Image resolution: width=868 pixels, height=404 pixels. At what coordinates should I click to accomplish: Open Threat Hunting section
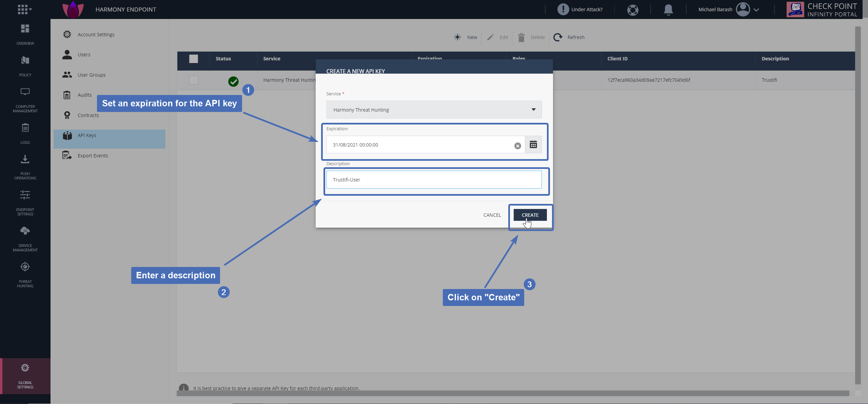point(25,275)
